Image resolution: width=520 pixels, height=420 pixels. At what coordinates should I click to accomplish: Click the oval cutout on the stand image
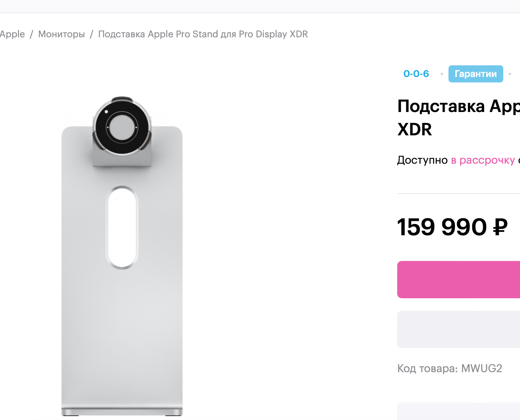tap(122, 227)
